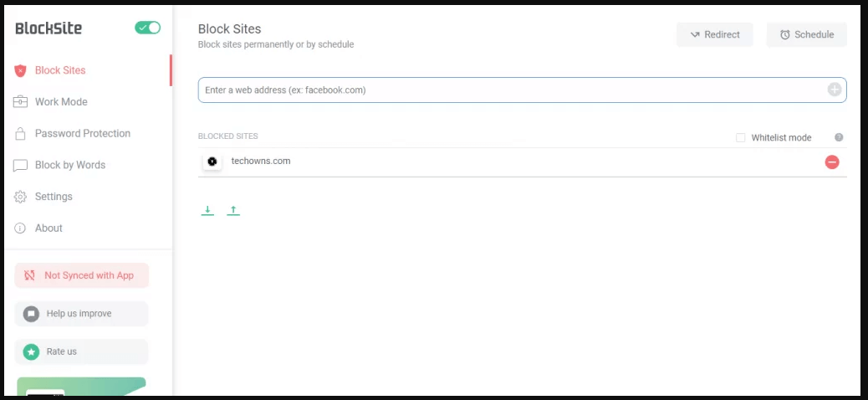The height and width of the screenshot is (400, 868).
Task: Open the About page
Action: (49, 228)
